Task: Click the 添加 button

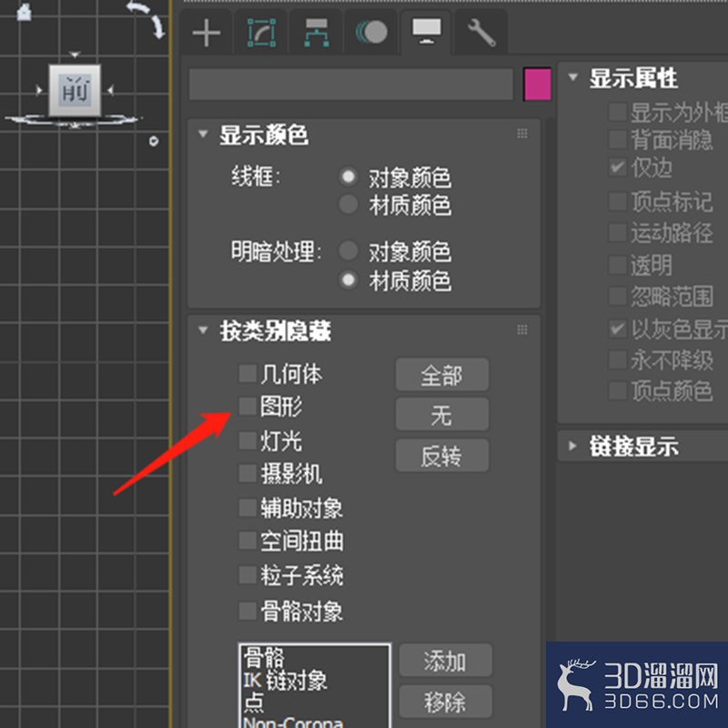Action: click(445, 661)
